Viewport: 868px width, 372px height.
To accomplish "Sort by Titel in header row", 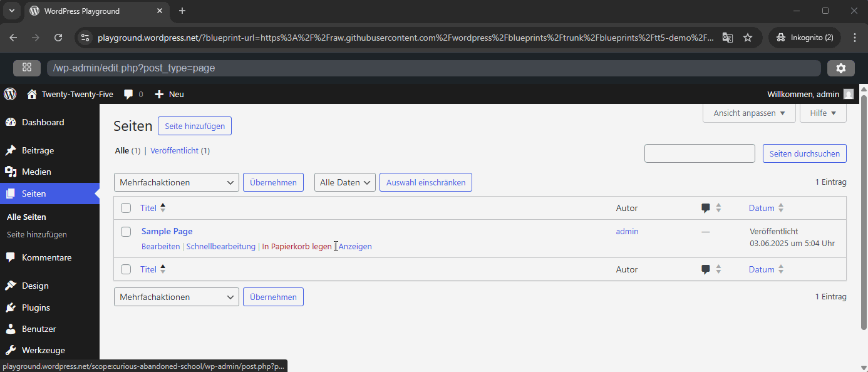I will point(153,208).
